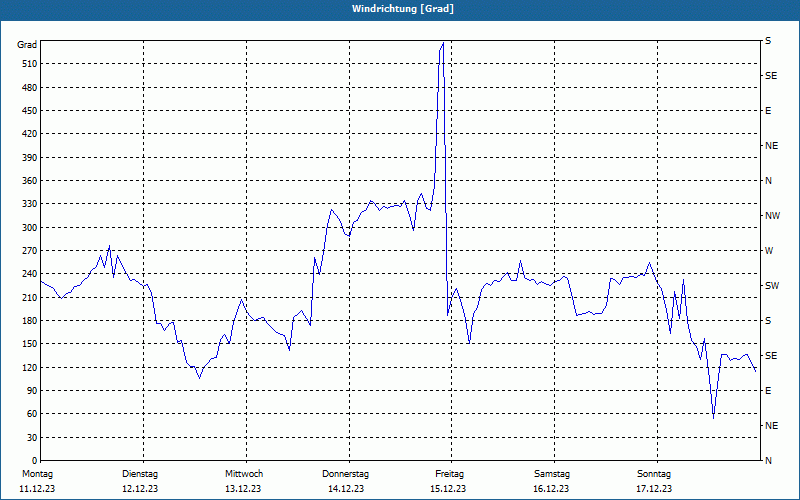Click the Montag day label
The image size is (800, 500).
37,474
